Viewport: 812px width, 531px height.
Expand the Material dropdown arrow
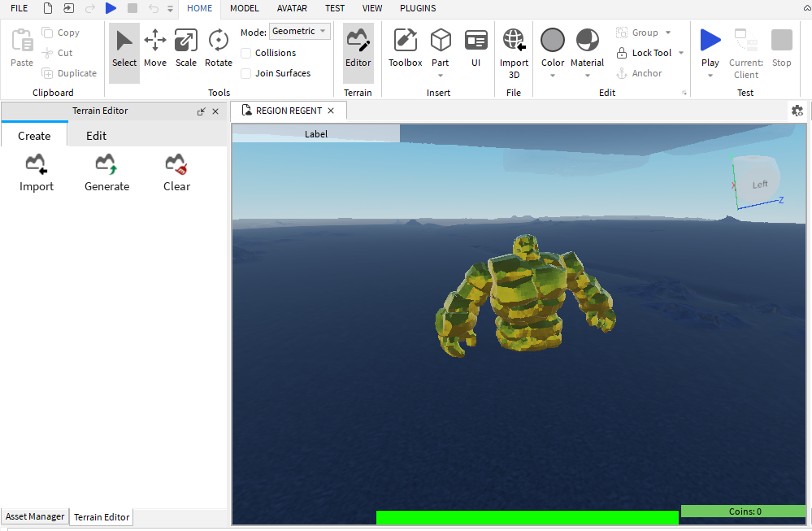[x=587, y=76]
